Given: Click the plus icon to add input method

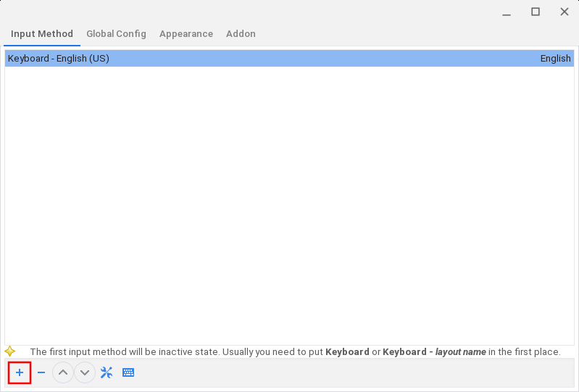Looking at the screenshot, I should (x=20, y=372).
